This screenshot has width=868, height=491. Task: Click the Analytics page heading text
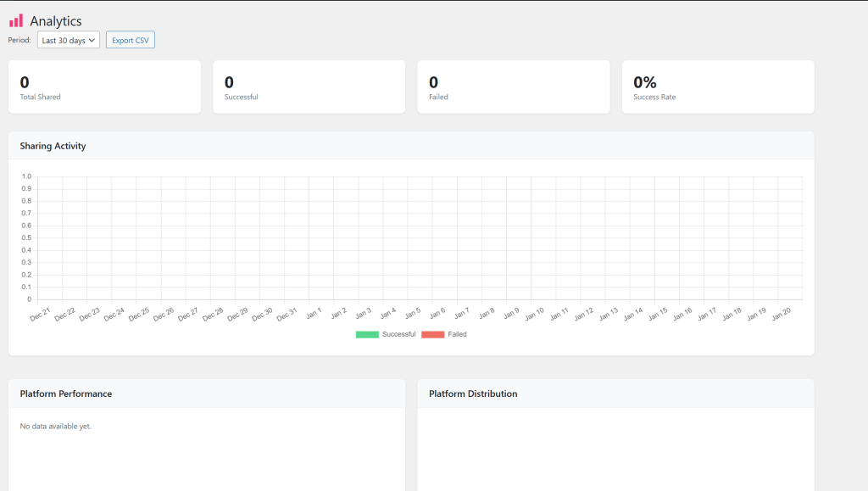tap(56, 21)
